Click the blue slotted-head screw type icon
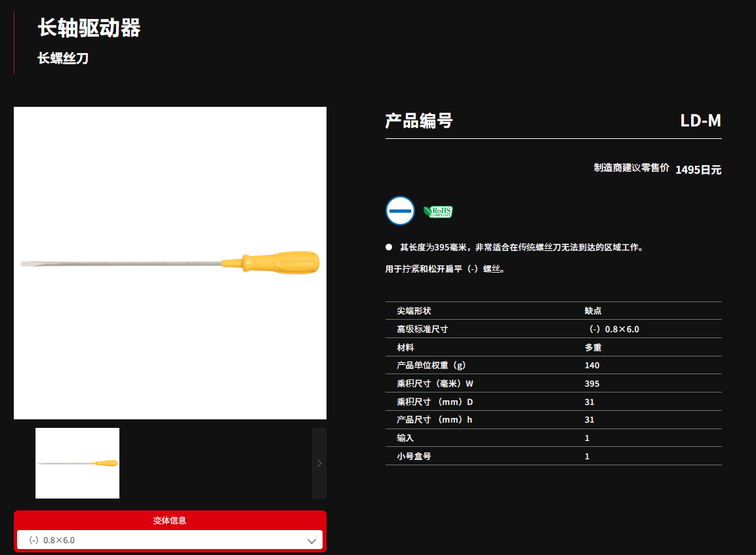This screenshot has width=756, height=555. tap(400, 211)
